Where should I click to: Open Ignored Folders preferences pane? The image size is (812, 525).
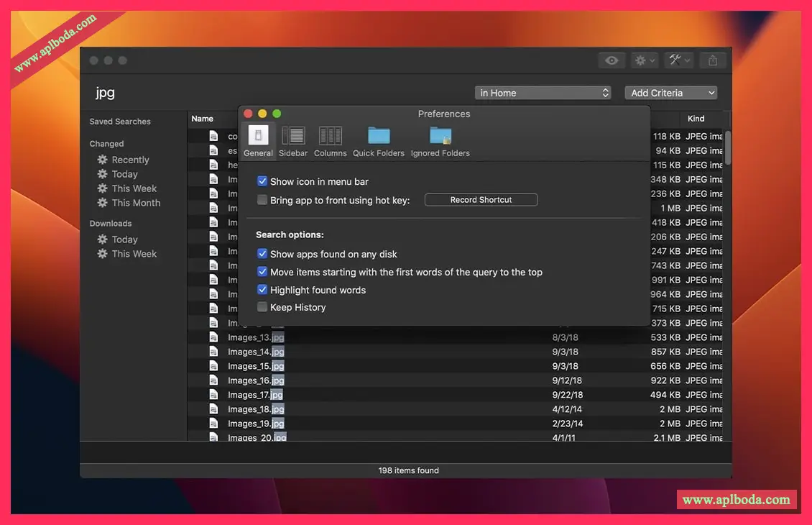tap(440, 141)
